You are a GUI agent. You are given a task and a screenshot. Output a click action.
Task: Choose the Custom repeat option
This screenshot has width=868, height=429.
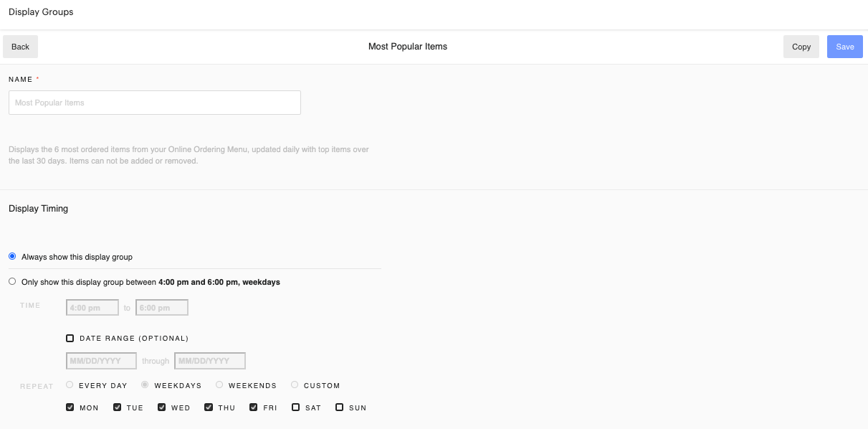coord(295,385)
